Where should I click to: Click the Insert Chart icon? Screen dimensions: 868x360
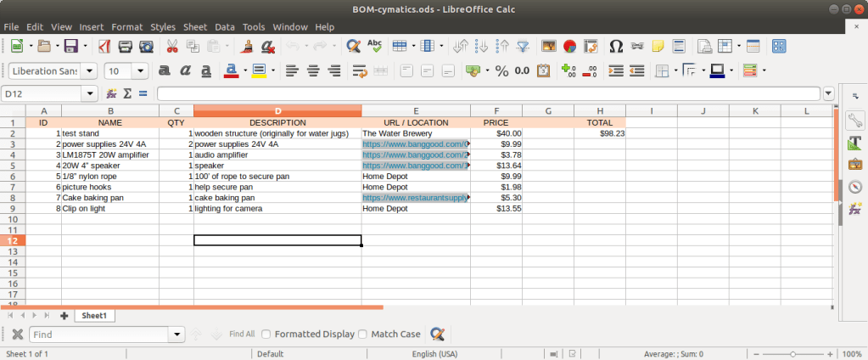point(569,46)
